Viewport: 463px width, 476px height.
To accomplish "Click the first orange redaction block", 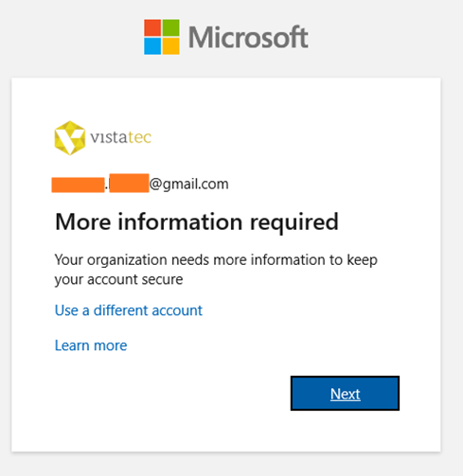I will coord(78,185).
